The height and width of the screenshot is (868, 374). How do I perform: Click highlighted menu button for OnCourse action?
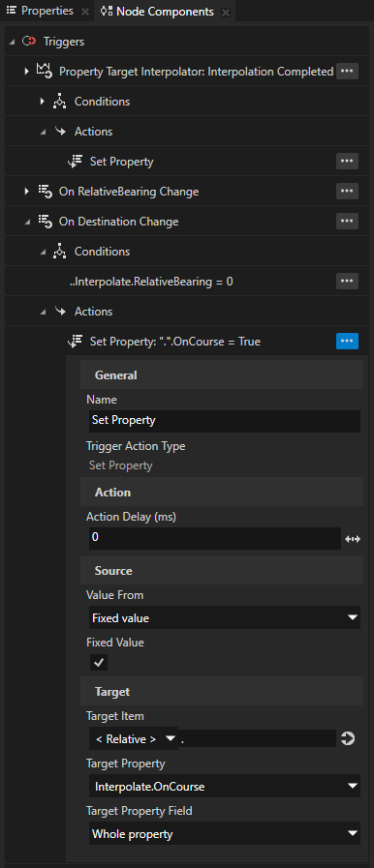347,341
